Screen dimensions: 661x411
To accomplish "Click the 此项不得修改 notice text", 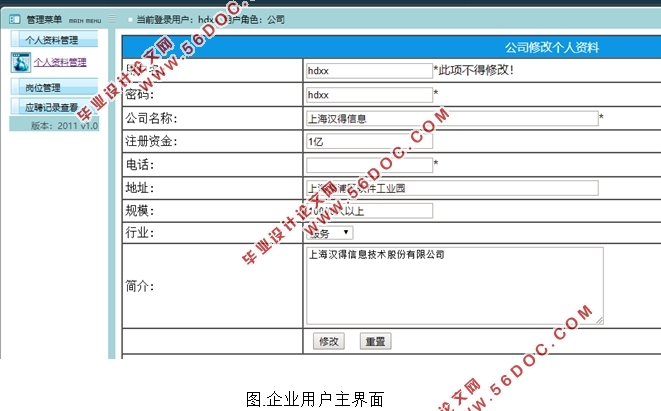I will [x=474, y=70].
